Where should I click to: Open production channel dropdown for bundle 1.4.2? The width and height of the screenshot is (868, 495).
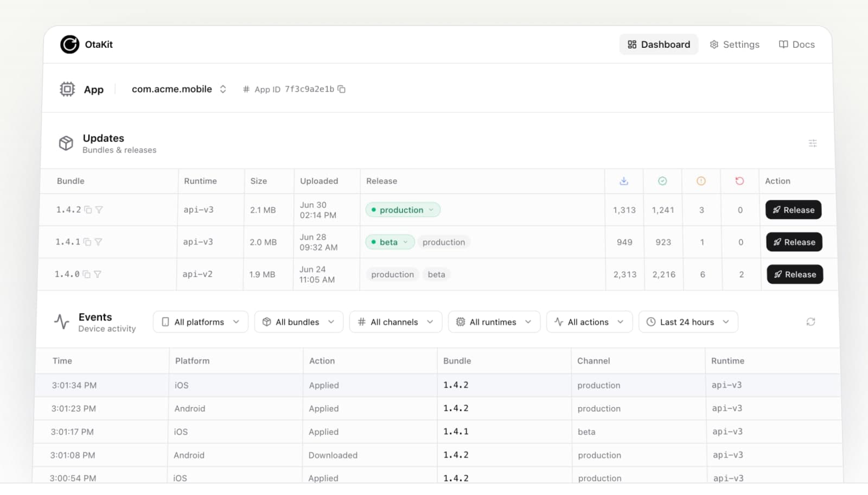(403, 210)
